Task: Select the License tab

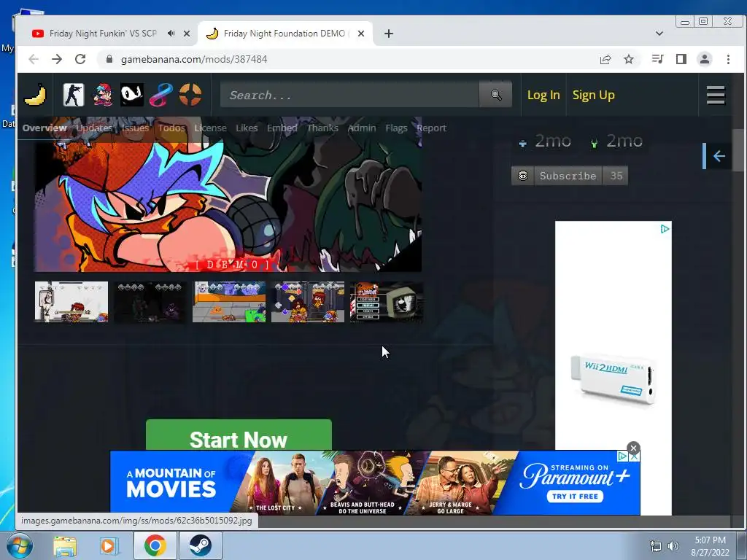Action: 210,128
